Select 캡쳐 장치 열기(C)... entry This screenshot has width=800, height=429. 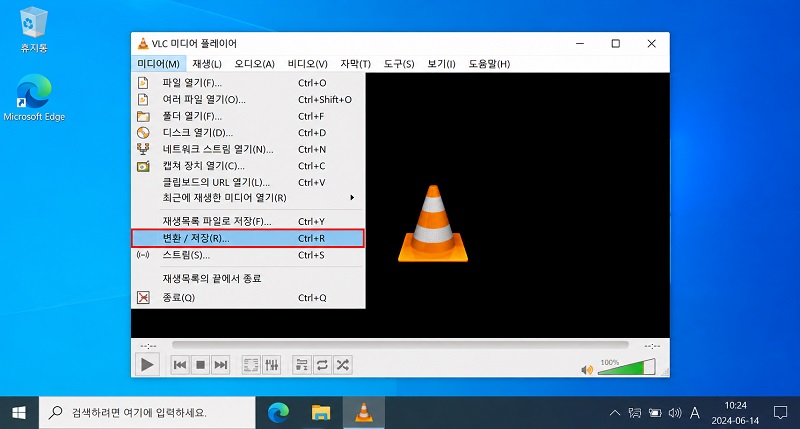[x=248, y=166]
